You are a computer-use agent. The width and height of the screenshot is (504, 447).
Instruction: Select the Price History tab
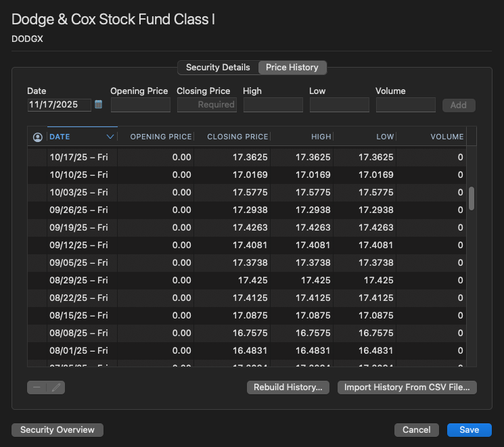tap(292, 68)
